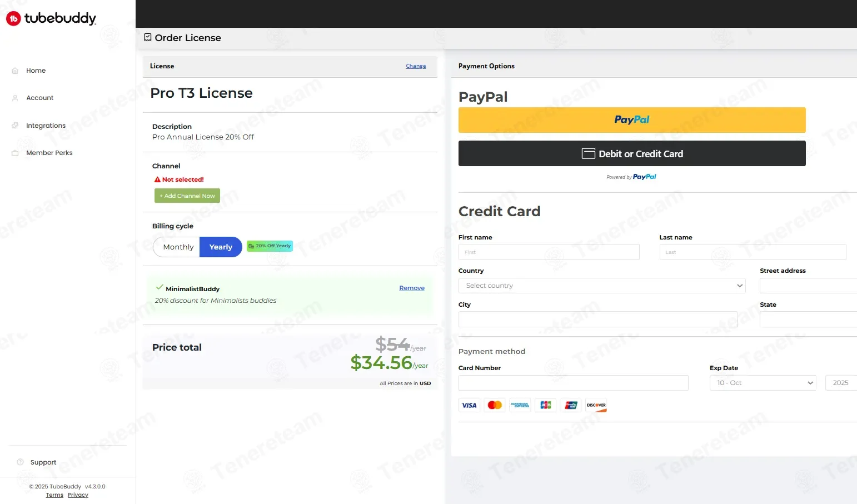Choose Debit or Credit Card button
Viewport: 857px width, 504px height.
(x=632, y=153)
